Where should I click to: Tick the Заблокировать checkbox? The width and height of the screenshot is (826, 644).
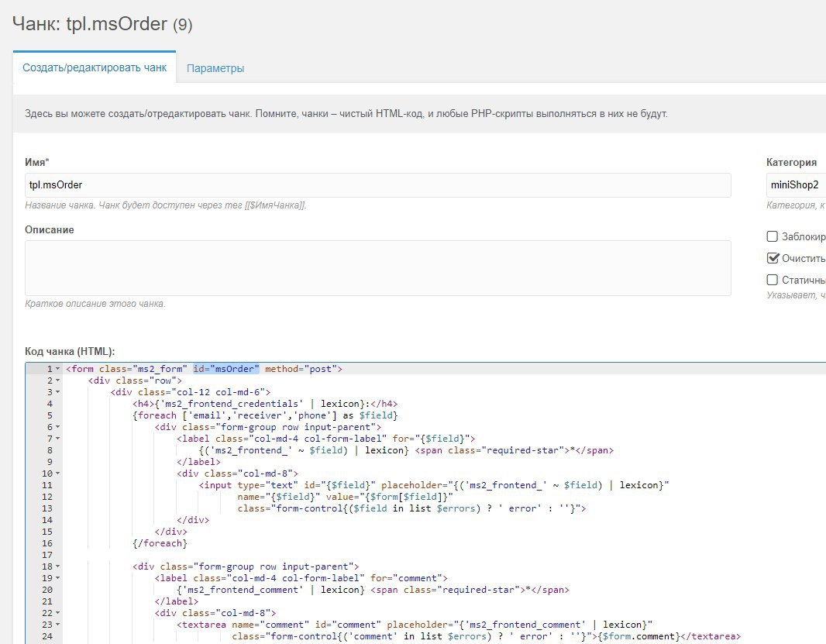click(x=773, y=236)
